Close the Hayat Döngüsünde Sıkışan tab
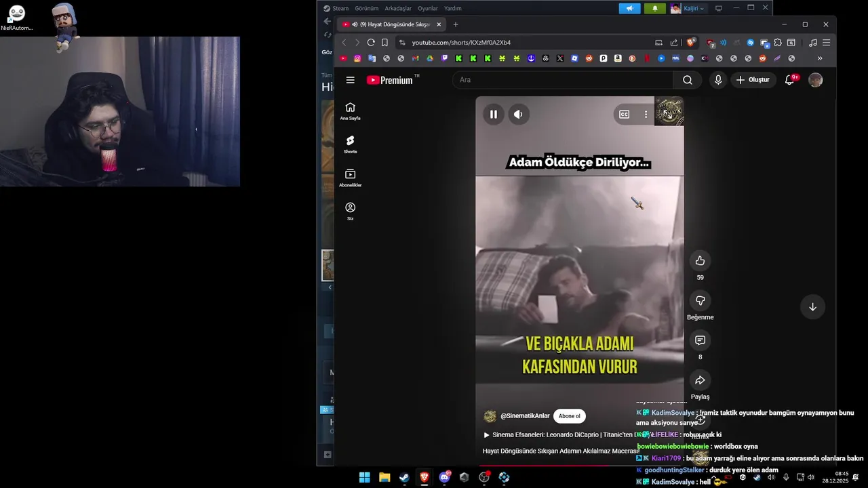 [439, 24]
